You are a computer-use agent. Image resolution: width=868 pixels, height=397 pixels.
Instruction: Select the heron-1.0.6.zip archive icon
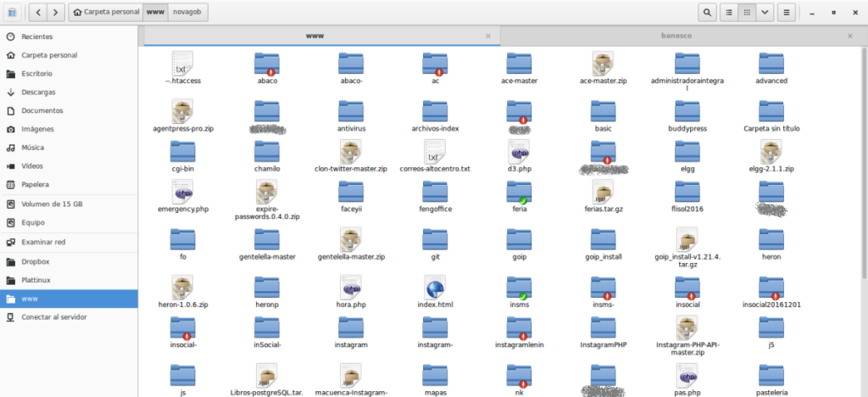coord(182,288)
